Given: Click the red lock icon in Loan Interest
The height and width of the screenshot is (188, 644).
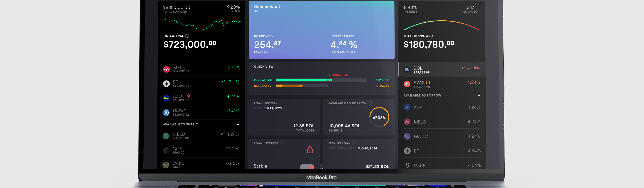Looking at the screenshot, I should tap(310, 150).
